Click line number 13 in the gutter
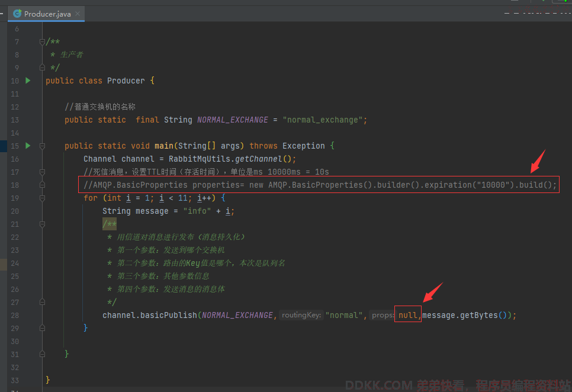The width and height of the screenshot is (572, 392). (15, 120)
